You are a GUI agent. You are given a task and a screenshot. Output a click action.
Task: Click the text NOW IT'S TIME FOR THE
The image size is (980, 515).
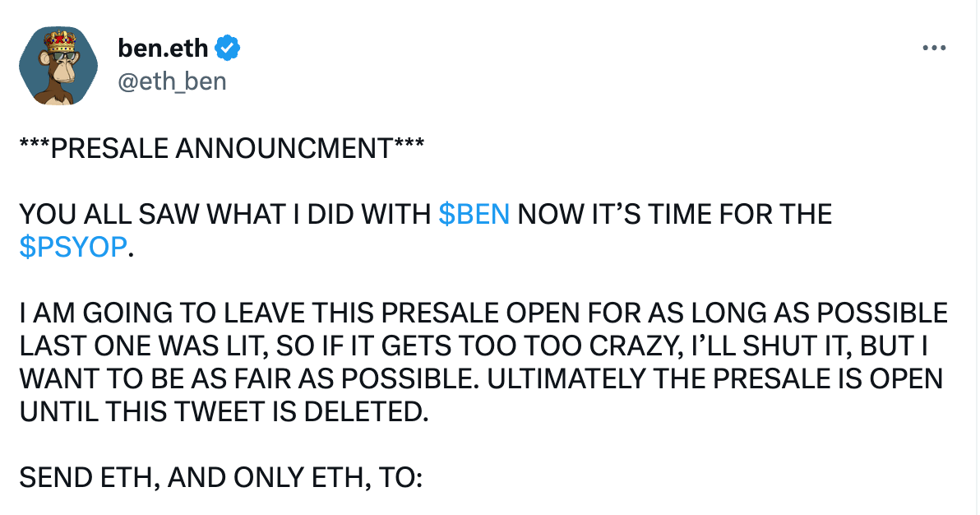click(x=675, y=214)
